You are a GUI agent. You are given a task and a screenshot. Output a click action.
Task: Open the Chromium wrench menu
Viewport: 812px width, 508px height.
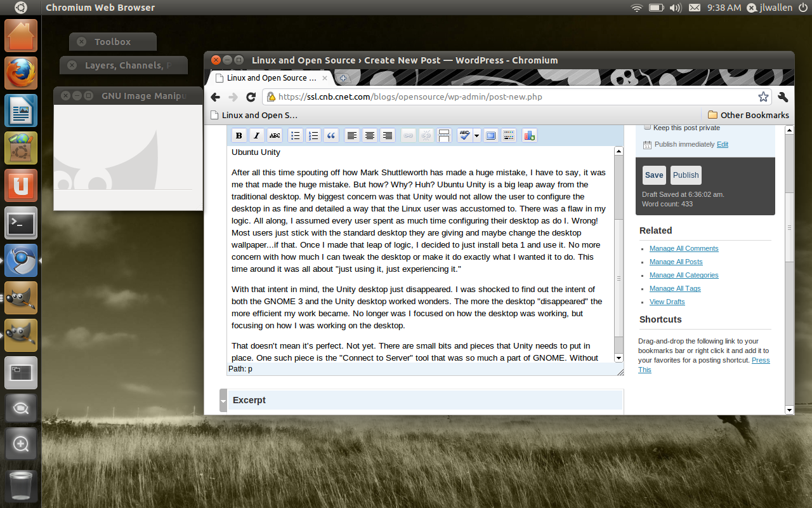(783, 97)
